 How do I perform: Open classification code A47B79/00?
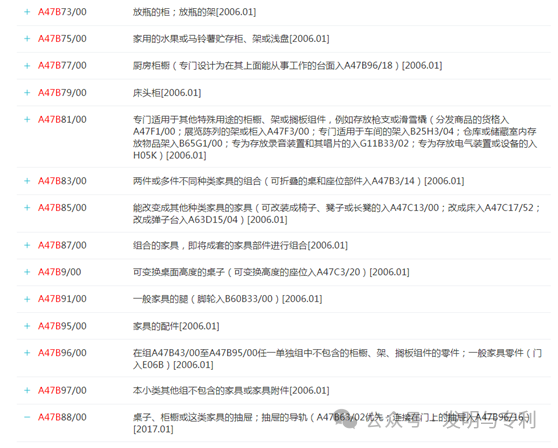pos(62,93)
